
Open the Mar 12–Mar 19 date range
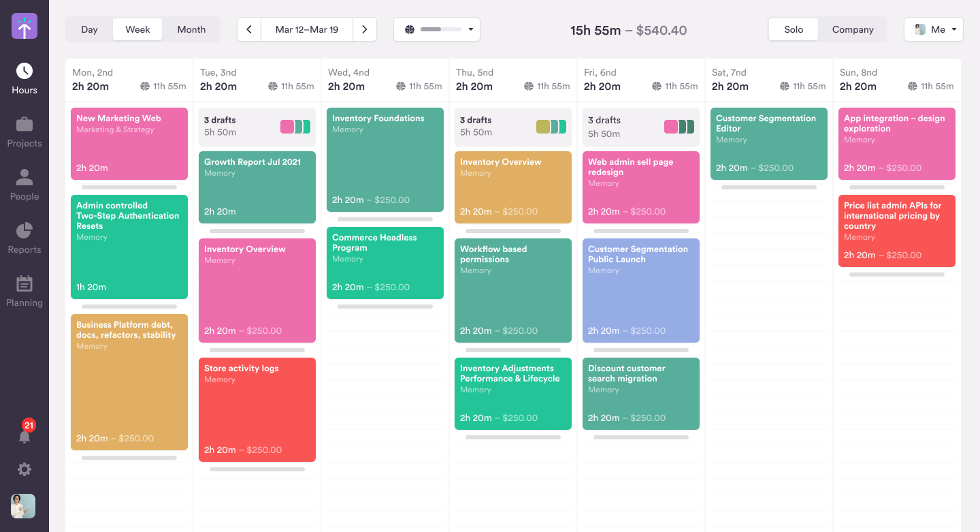point(306,29)
